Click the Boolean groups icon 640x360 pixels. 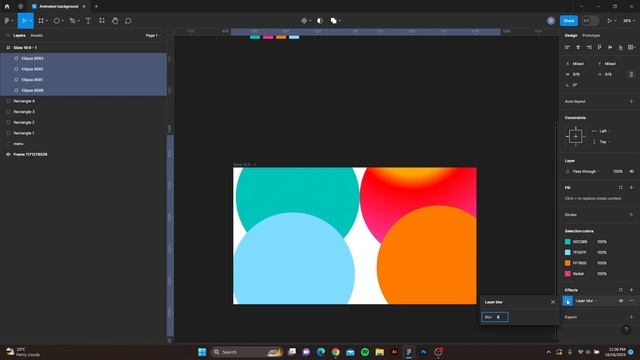coord(334,21)
